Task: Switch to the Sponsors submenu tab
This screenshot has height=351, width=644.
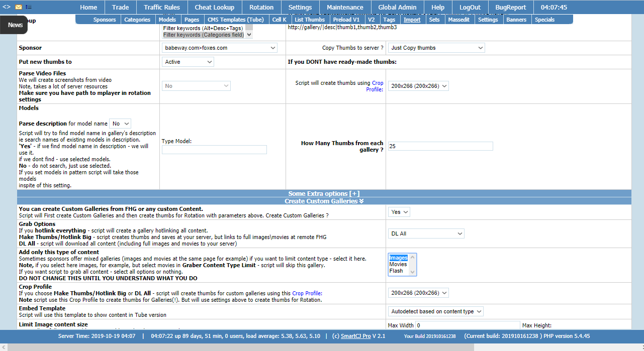Action: click(105, 20)
